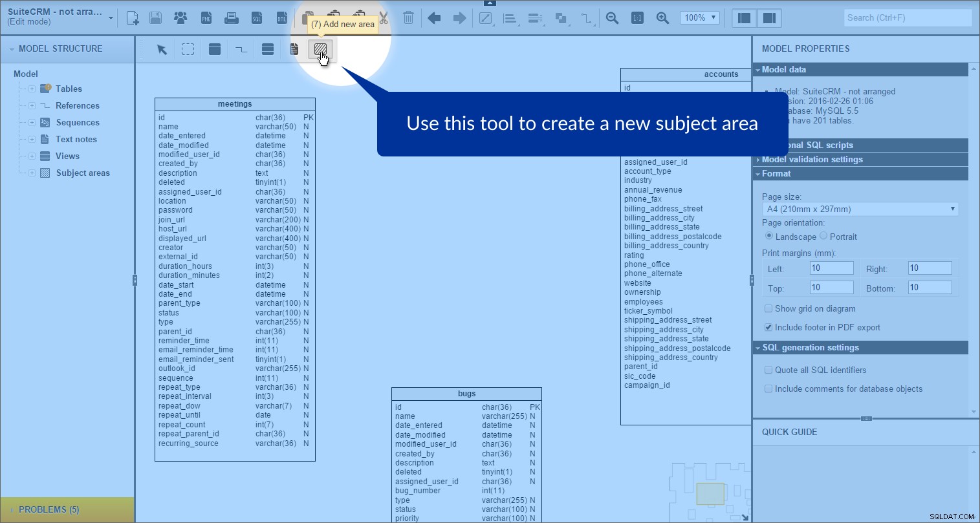Generate the SQL script icon
This screenshot has width=980, height=523.
[257, 18]
